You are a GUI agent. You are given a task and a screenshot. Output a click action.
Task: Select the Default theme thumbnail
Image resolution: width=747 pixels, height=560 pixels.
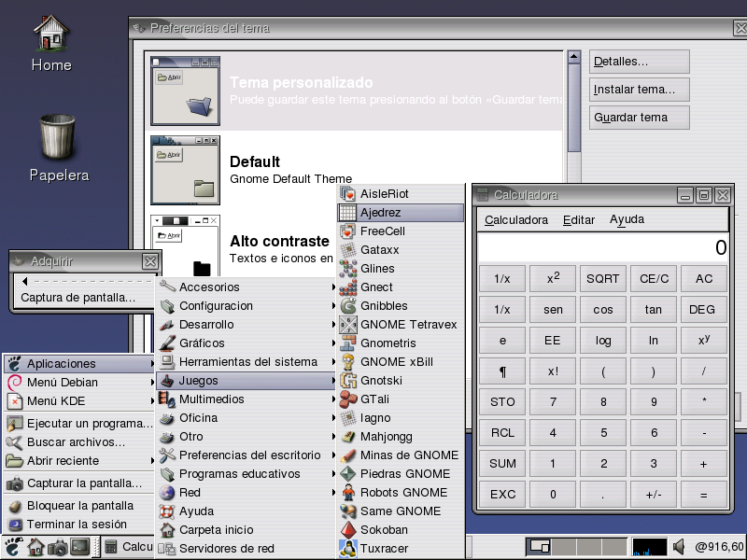[185, 169]
